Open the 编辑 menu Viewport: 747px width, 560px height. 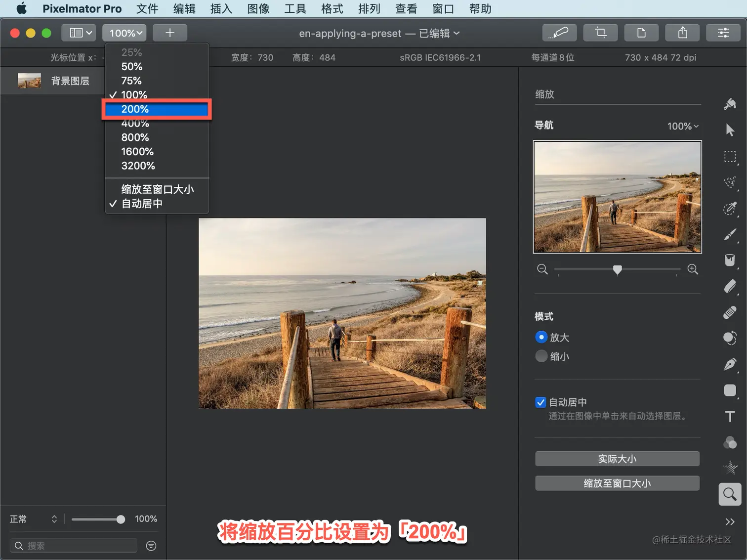pos(184,8)
